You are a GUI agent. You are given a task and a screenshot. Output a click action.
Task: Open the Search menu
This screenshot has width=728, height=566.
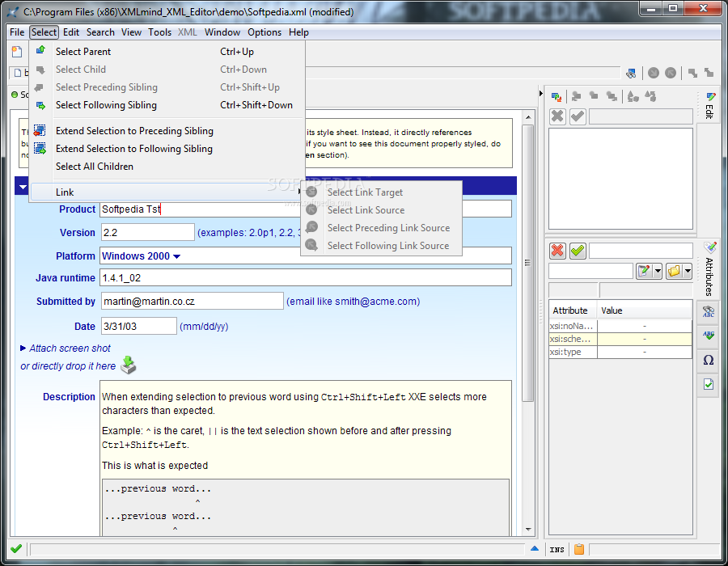pyautogui.click(x=100, y=32)
